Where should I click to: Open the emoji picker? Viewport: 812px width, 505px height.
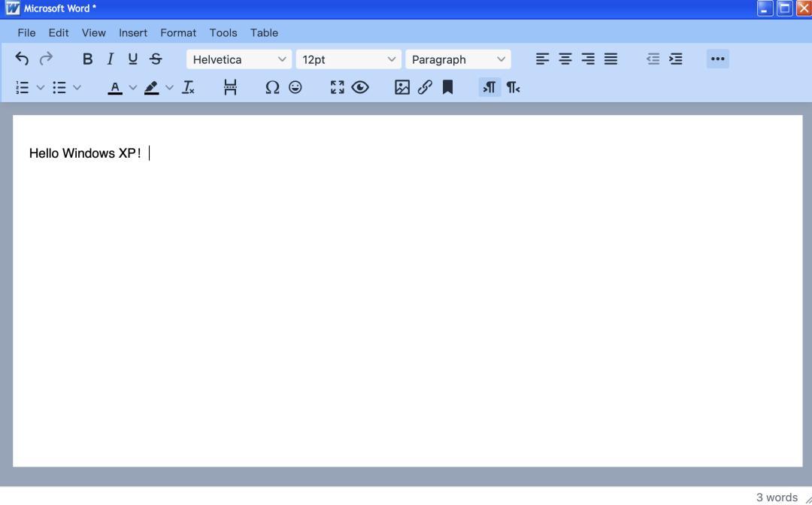coord(295,87)
